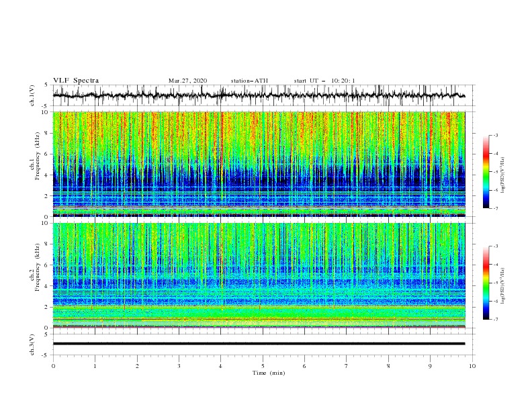
Task: Click the 'station=ATH' label
Action: pyautogui.click(x=249, y=81)
